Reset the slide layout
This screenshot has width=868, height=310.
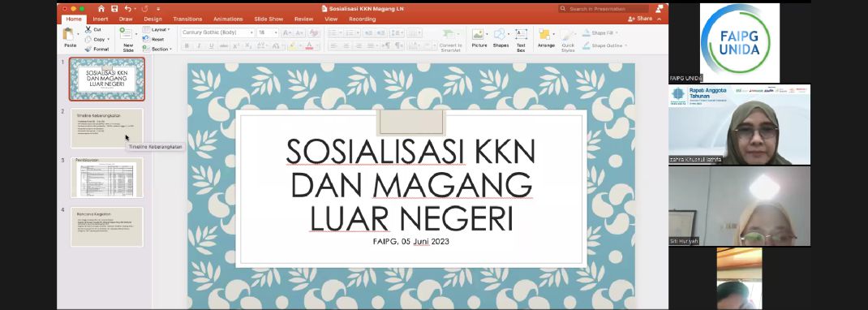click(153, 39)
